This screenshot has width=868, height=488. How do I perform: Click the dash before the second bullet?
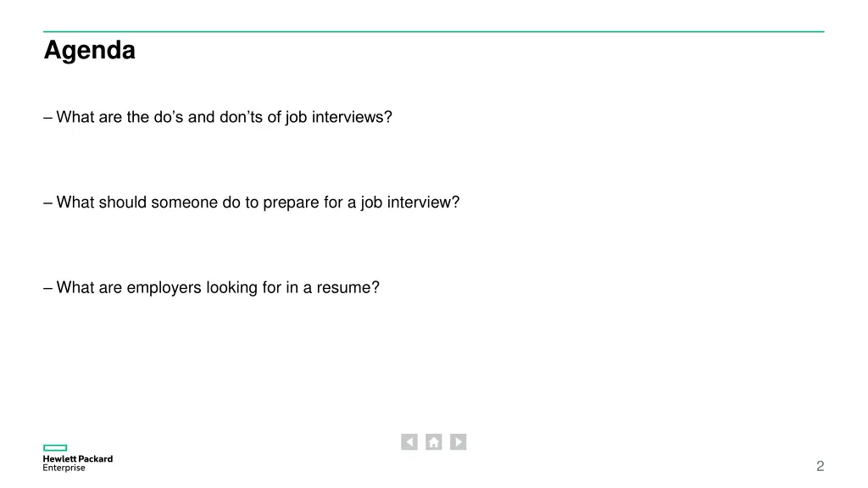pos(48,203)
